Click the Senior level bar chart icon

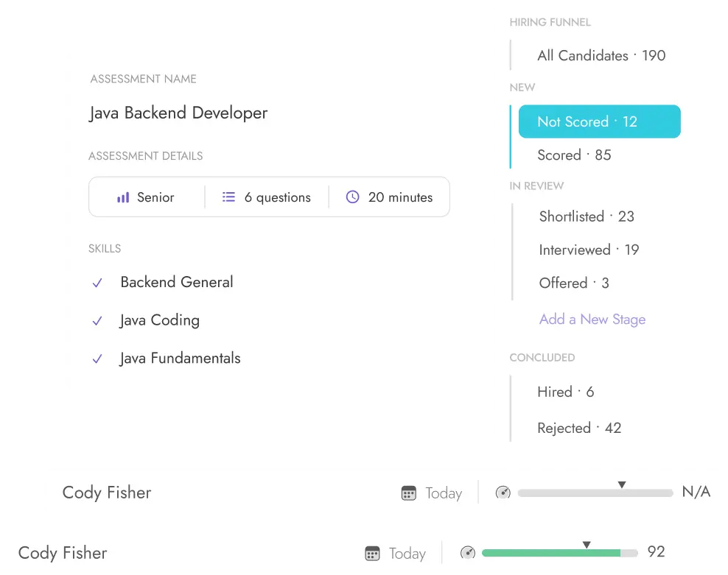[x=123, y=198]
